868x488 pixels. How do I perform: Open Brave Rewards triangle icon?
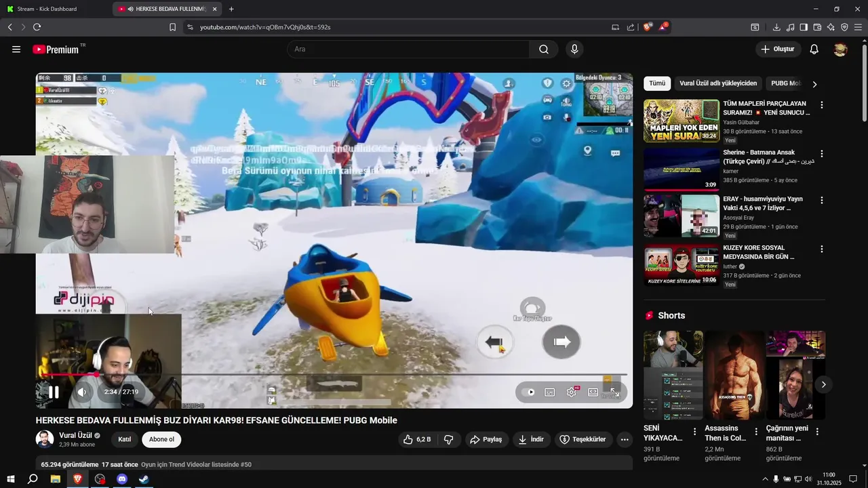point(663,27)
